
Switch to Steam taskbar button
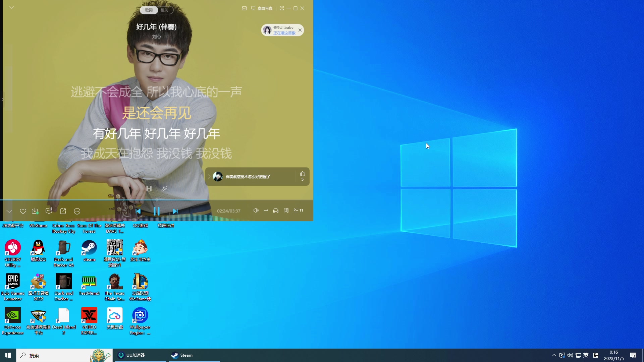tap(195, 355)
